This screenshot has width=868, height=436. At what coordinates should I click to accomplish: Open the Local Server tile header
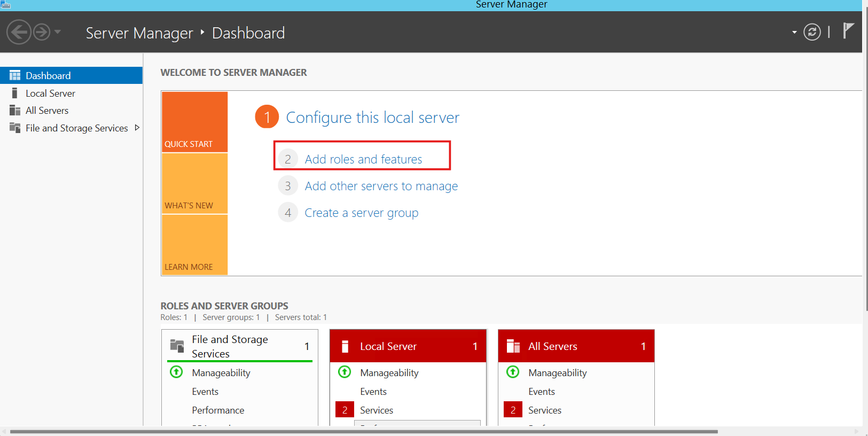click(408, 346)
